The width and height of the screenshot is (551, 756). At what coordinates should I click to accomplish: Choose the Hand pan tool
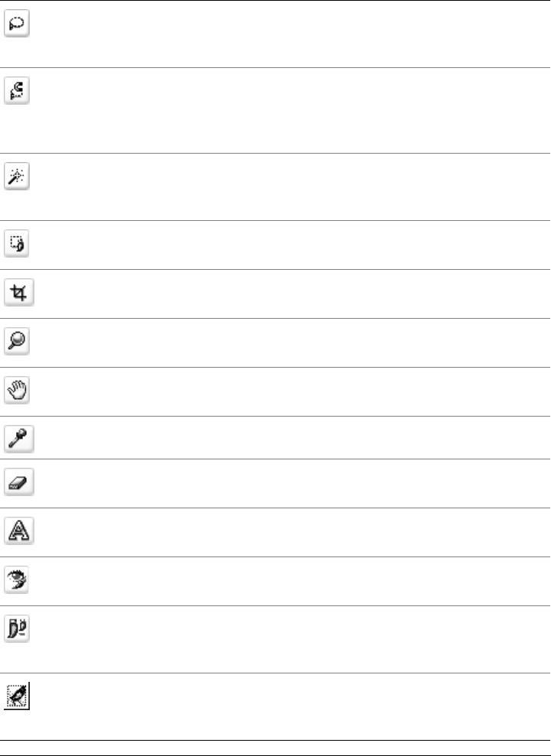(x=17, y=390)
